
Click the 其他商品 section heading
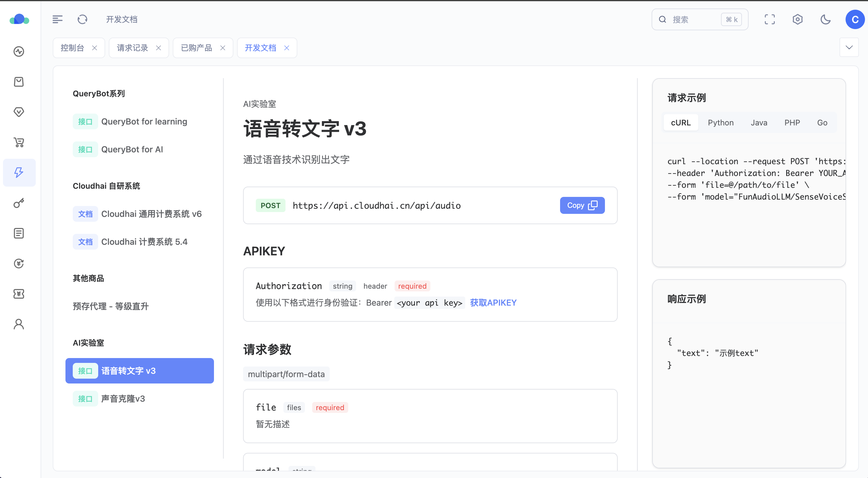(88, 278)
